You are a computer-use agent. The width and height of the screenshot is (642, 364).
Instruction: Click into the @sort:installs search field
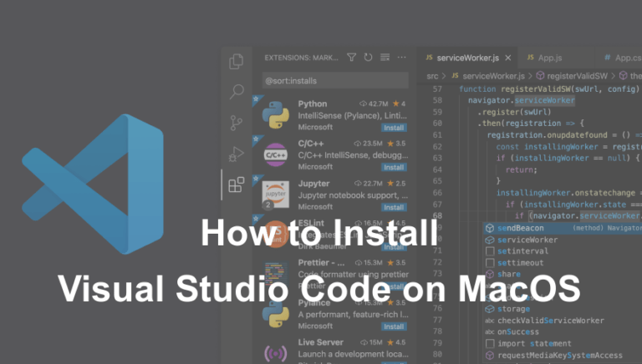(x=335, y=81)
